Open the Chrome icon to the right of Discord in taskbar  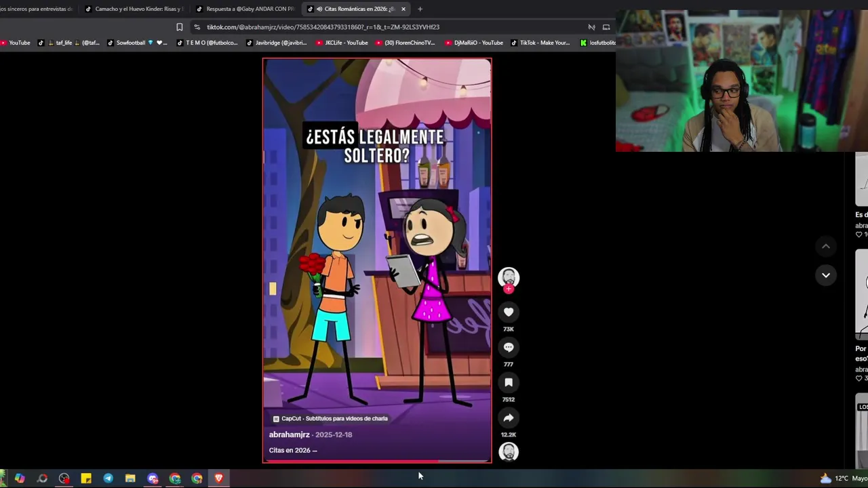click(x=175, y=479)
